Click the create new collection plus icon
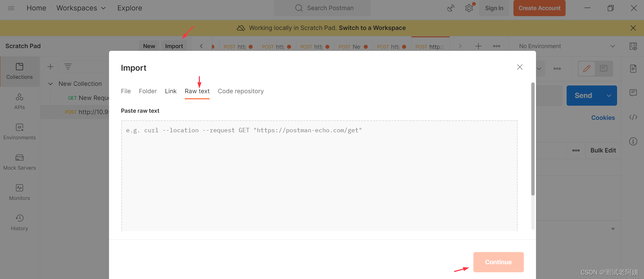Viewport: 644px width, 279px height. 50,67
